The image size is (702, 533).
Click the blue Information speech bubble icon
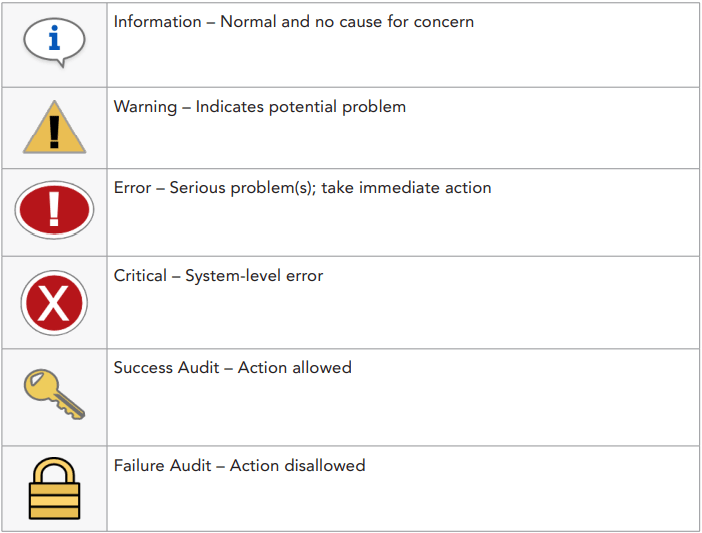tap(54, 41)
